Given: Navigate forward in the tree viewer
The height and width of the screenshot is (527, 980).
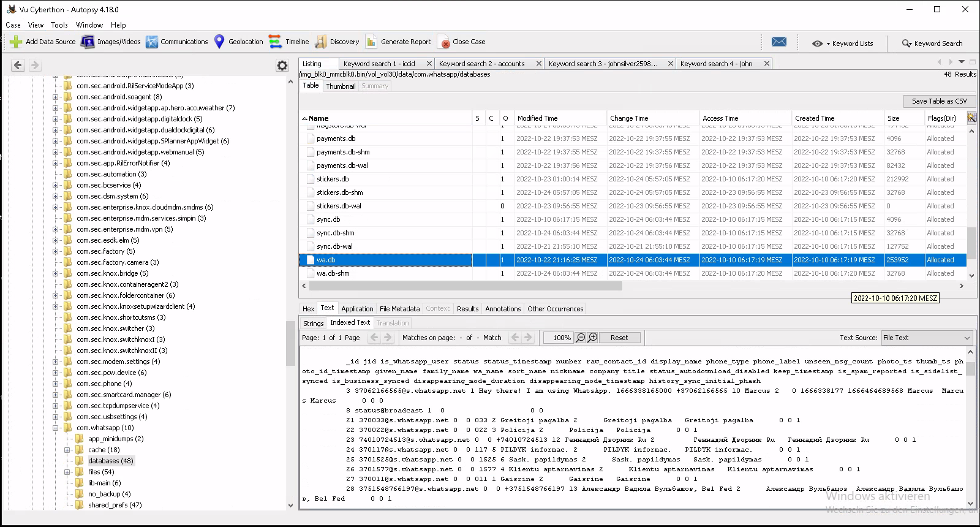Looking at the screenshot, I should click(34, 65).
